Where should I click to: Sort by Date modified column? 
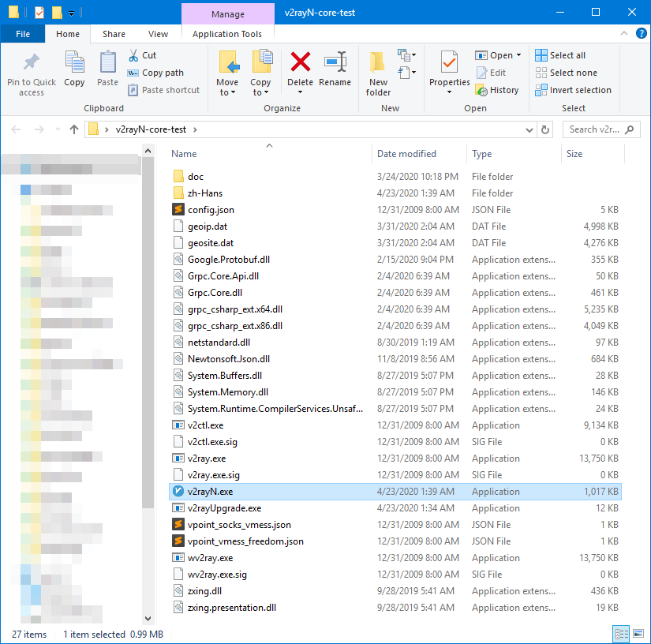(419, 154)
